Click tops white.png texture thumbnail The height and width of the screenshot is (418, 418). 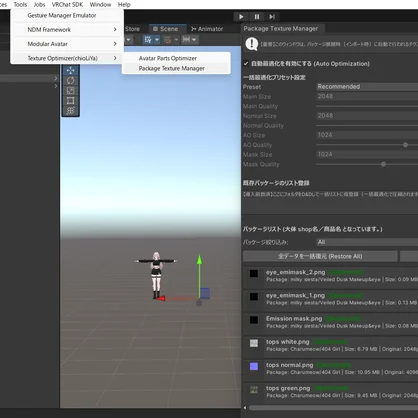point(254,343)
